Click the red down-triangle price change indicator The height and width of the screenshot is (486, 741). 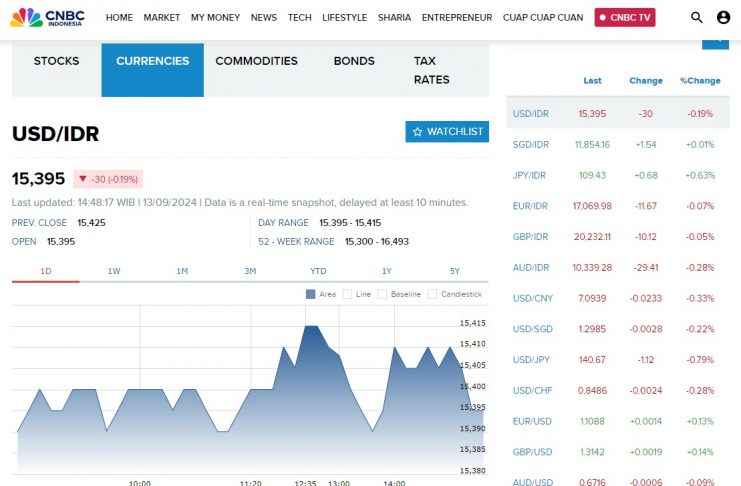tap(83, 179)
